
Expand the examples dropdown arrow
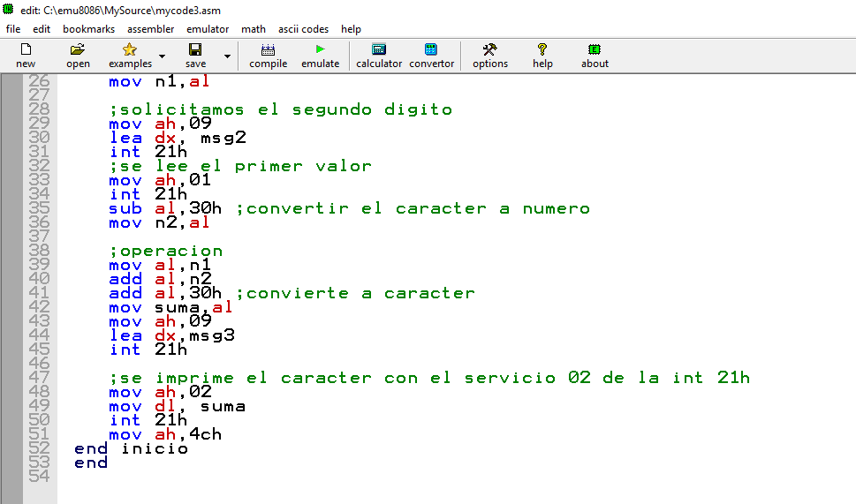point(163,56)
